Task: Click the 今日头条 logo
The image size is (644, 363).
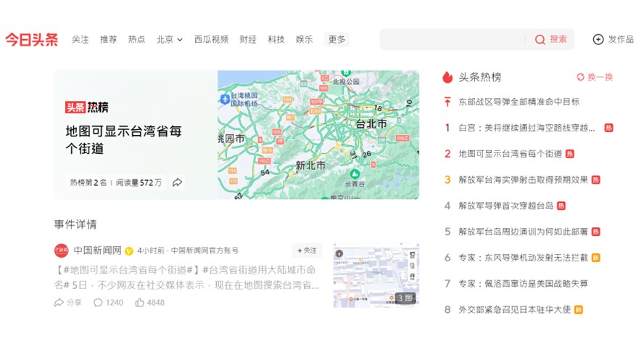Action: (32, 39)
